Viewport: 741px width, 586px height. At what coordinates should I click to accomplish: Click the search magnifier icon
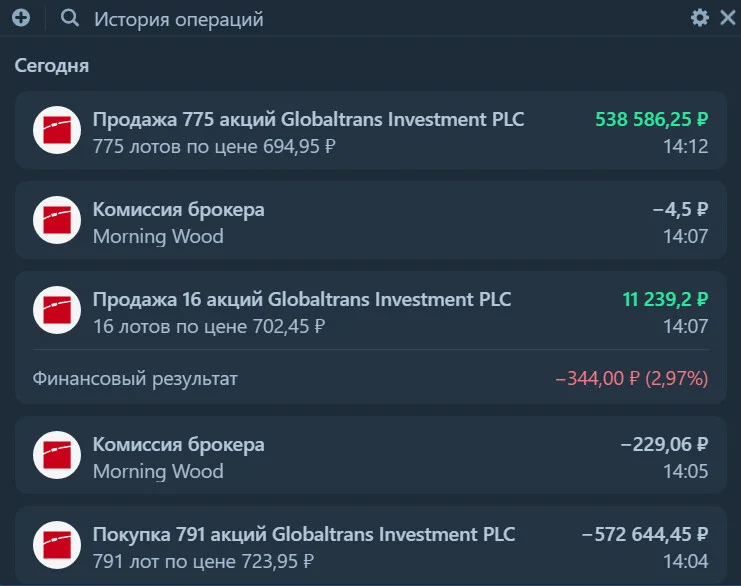click(70, 18)
